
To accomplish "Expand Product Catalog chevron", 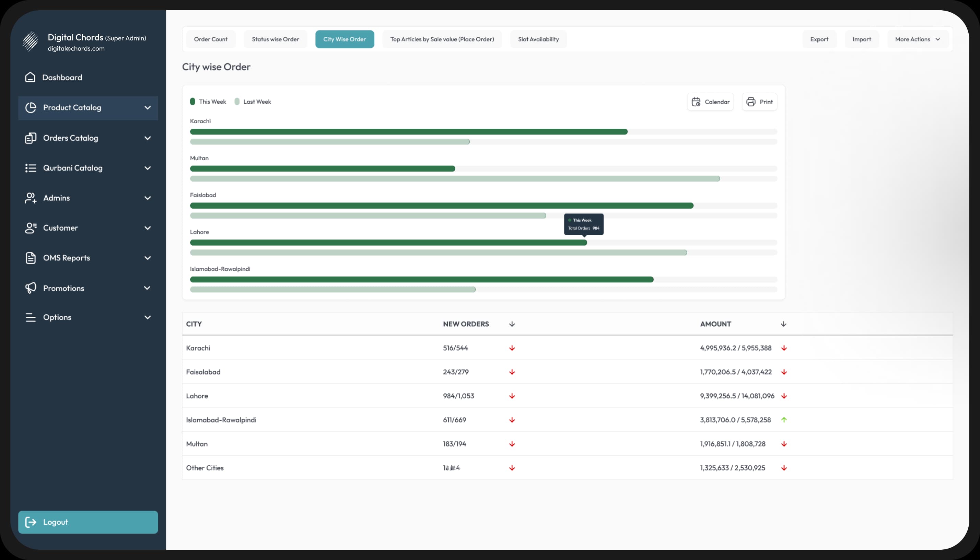I will click(147, 108).
